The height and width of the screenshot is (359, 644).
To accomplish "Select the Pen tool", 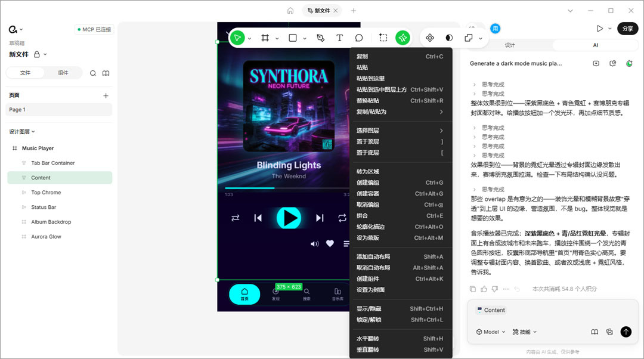I will pos(321,38).
